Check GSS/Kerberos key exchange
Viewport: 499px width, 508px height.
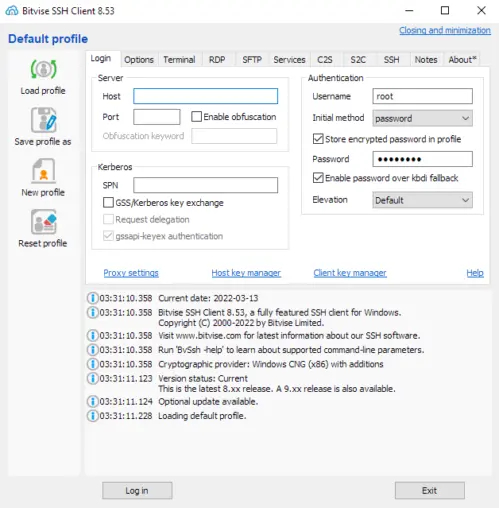click(x=108, y=202)
